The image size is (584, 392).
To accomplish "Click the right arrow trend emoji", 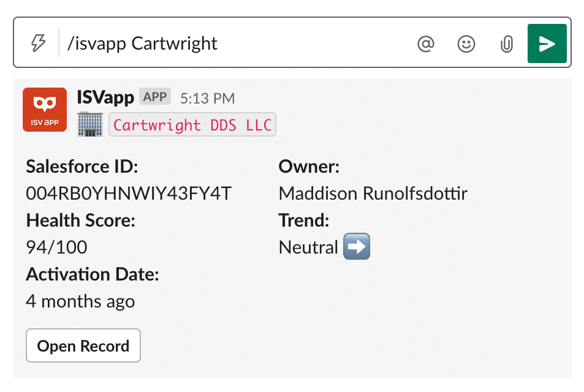I will point(357,246).
